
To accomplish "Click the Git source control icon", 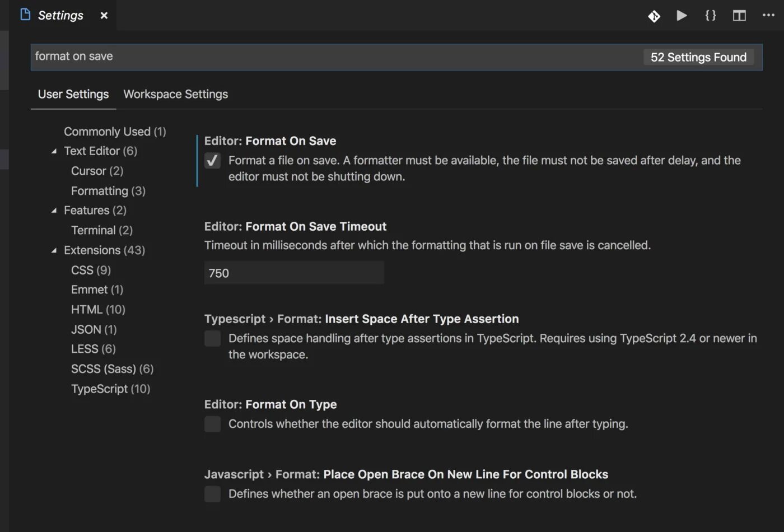I will pyautogui.click(x=654, y=16).
